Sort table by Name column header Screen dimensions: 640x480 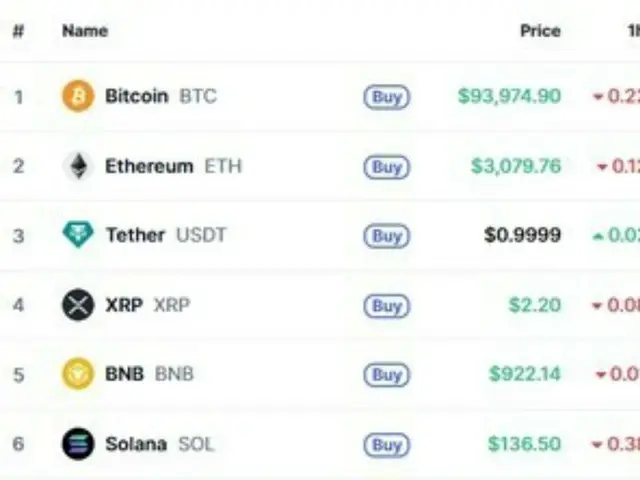click(x=84, y=31)
